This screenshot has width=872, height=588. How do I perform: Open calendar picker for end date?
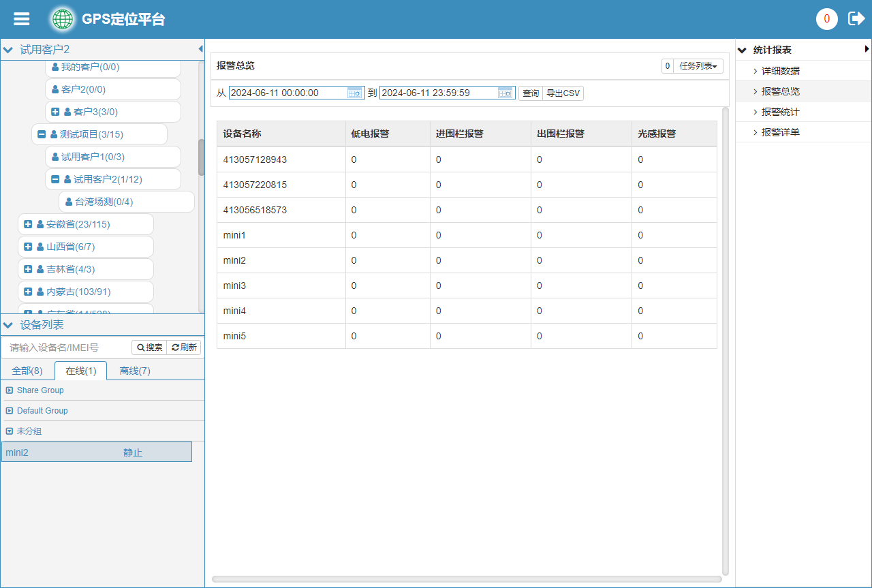click(x=505, y=93)
